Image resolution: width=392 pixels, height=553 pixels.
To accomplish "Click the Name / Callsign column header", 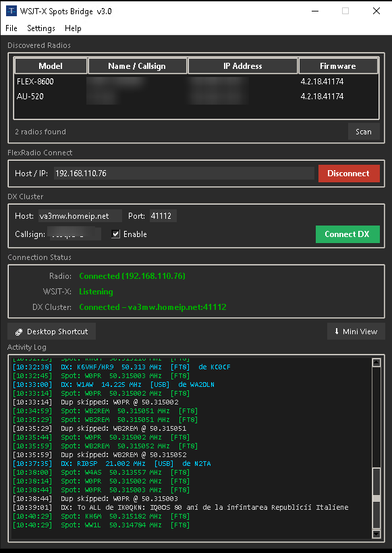I will [x=137, y=66].
